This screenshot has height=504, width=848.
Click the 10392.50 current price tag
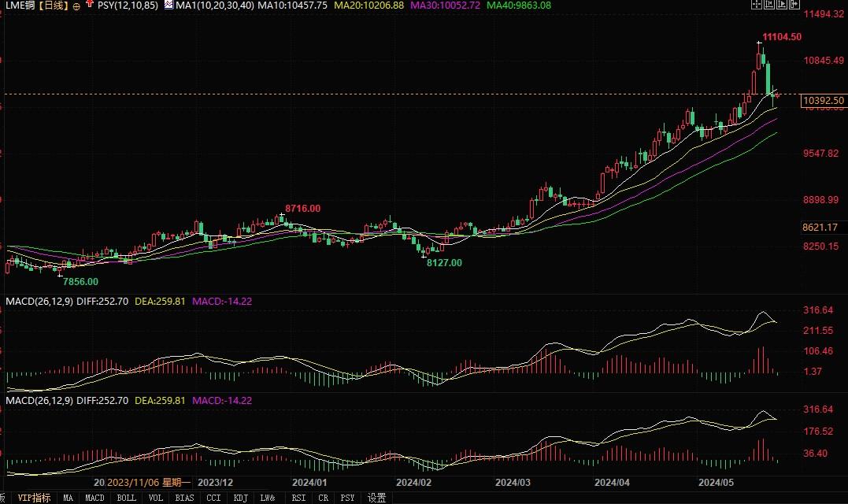point(823,101)
